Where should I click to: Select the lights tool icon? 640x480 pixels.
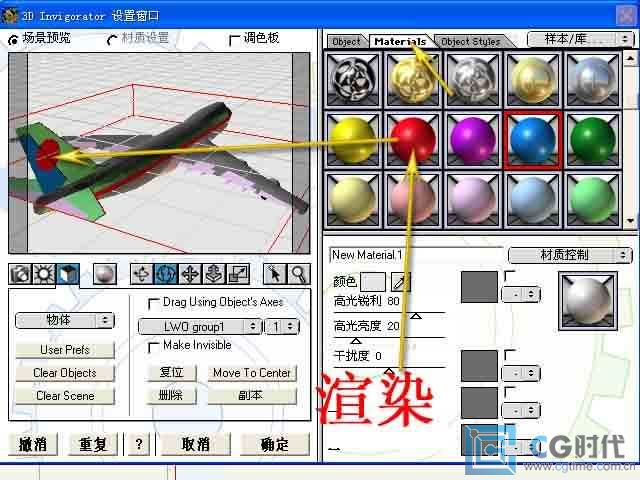point(44,274)
